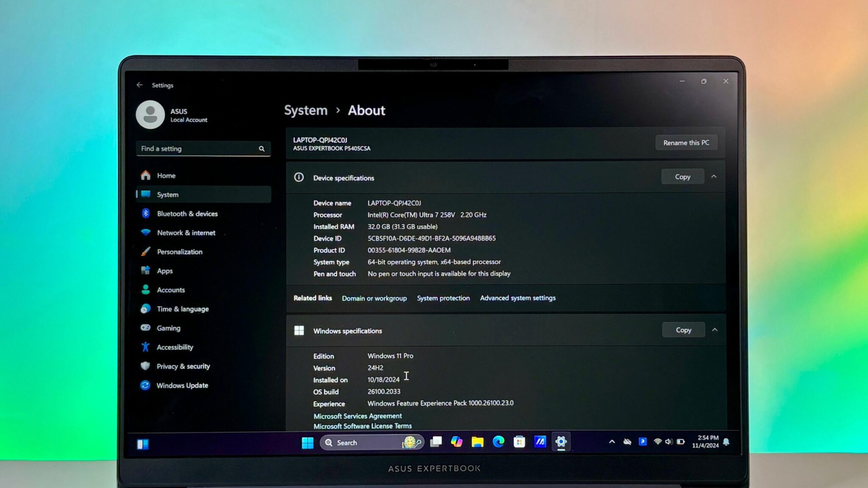Screen dimensions: 868x488
Task: Launch Microsoft Edge from the taskbar
Action: (x=498, y=442)
